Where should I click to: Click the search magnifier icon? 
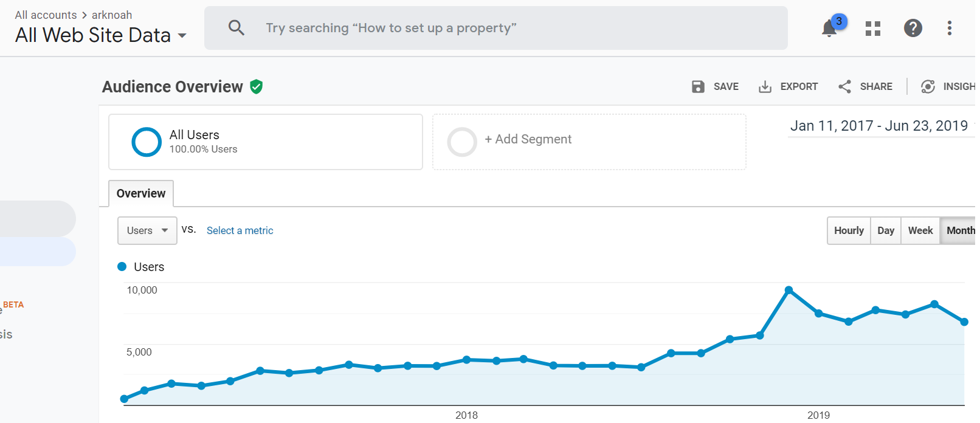coord(236,28)
